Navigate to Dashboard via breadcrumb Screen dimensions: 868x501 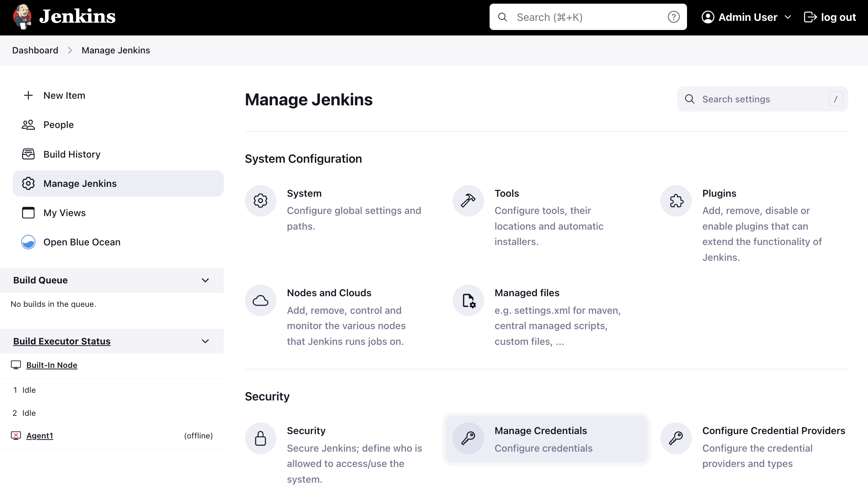tap(35, 50)
